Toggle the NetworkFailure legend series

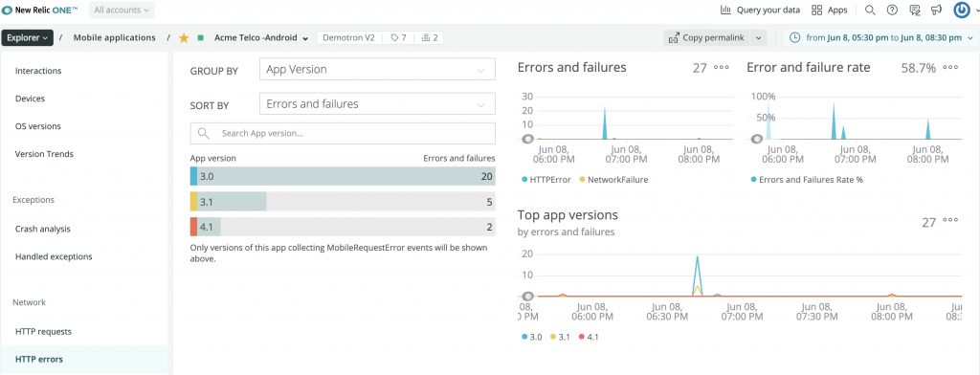[613, 180]
